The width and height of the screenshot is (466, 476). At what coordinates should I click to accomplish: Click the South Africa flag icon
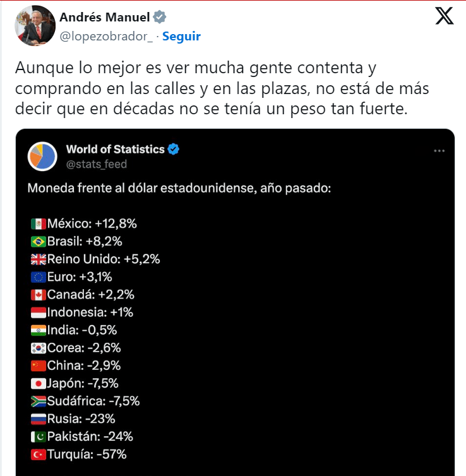click(x=38, y=401)
